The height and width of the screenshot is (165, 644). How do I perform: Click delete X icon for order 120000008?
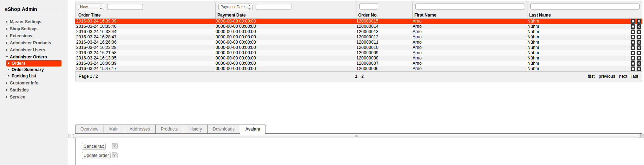coord(639,58)
